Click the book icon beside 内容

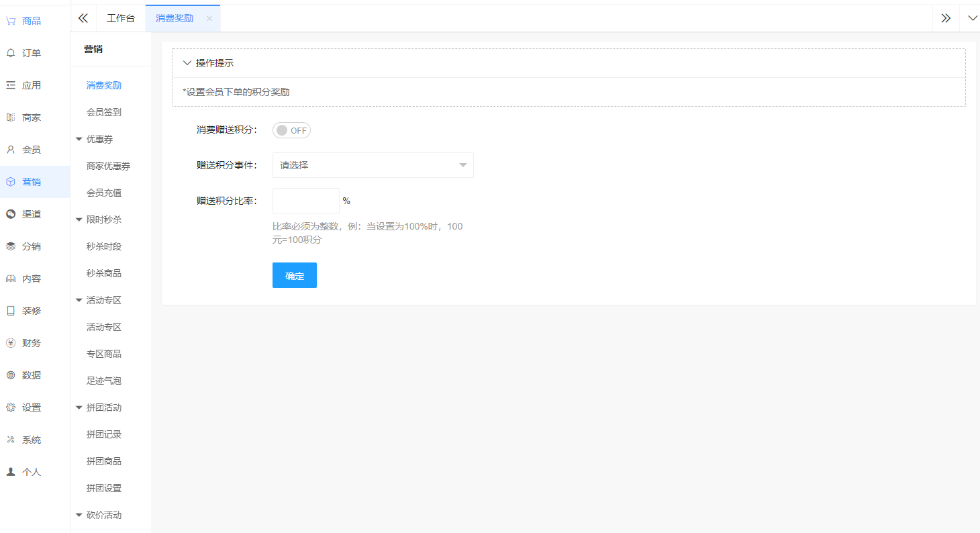point(11,279)
